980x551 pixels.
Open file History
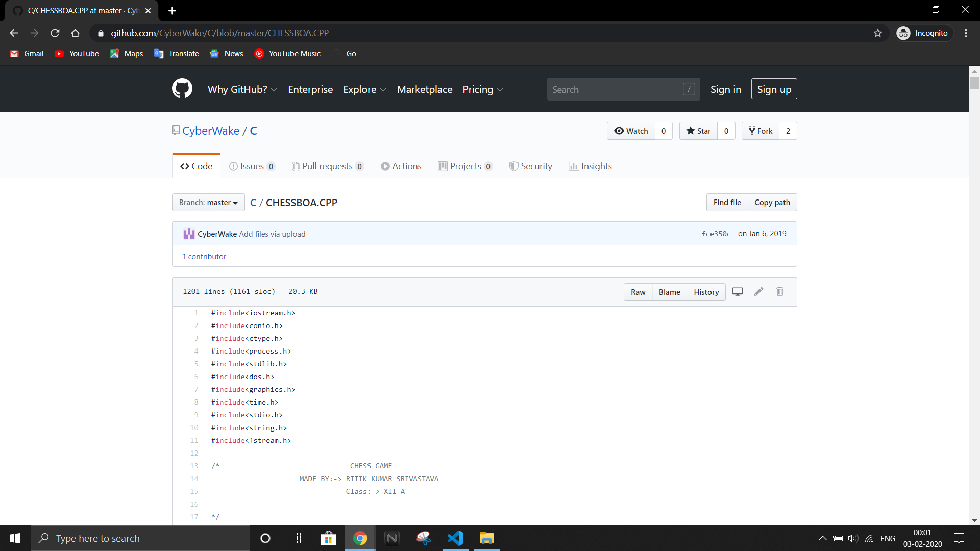[706, 292]
